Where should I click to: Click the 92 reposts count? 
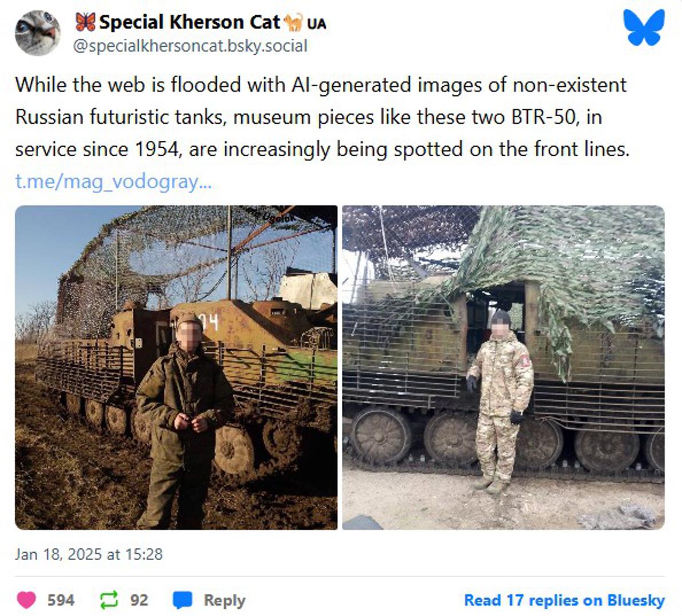tap(139, 600)
